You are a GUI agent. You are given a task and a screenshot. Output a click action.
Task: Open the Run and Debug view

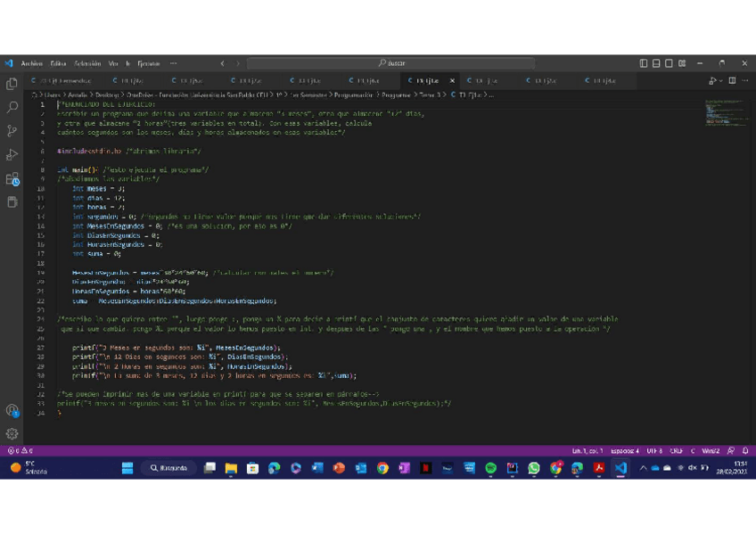[x=12, y=155]
